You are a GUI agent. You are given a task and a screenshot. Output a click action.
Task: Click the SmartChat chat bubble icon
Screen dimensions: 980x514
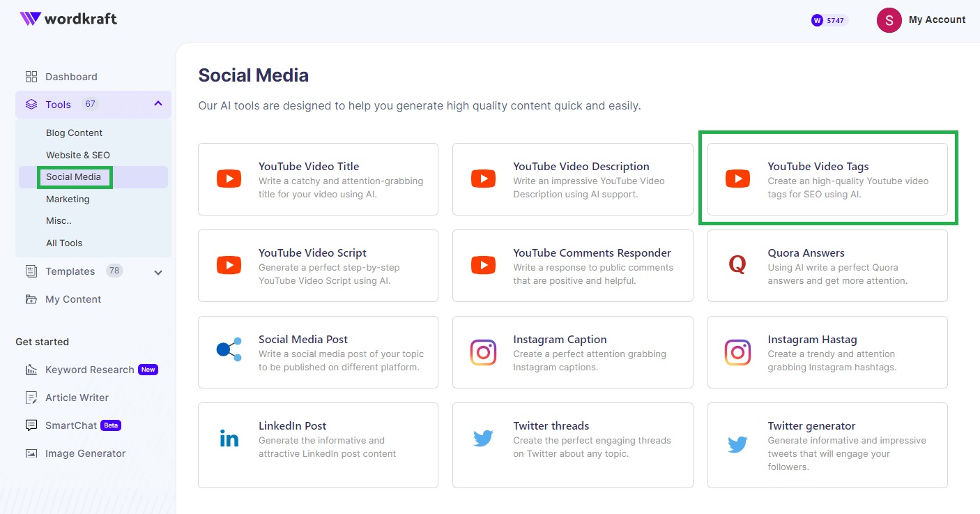click(x=31, y=425)
